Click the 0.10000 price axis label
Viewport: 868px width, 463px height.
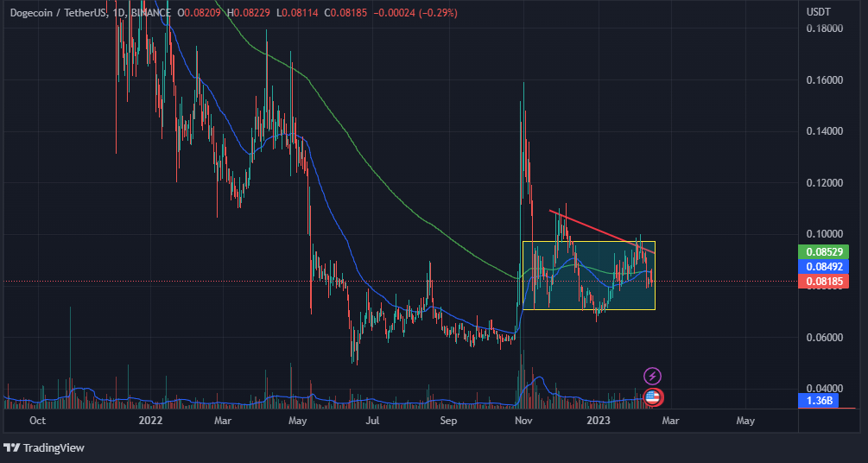pyautogui.click(x=825, y=235)
